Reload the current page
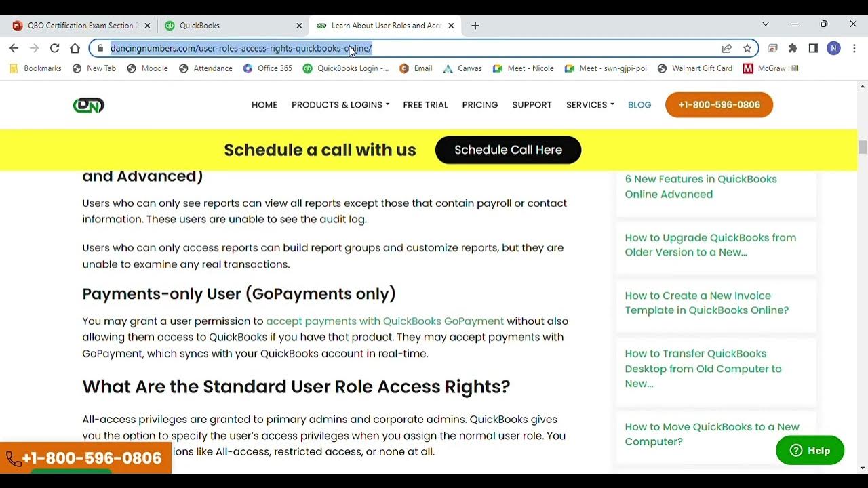 [x=54, y=48]
